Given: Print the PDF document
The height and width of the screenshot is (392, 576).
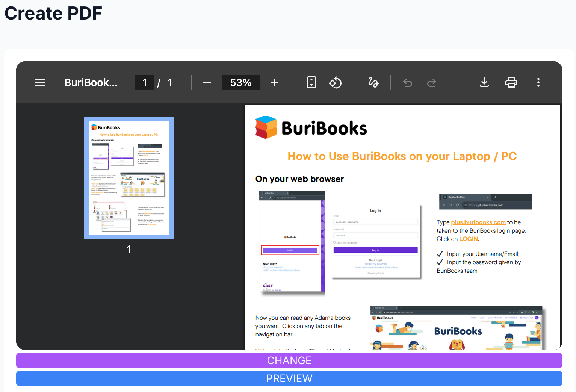Looking at the screenshot, I should (511, 82).
